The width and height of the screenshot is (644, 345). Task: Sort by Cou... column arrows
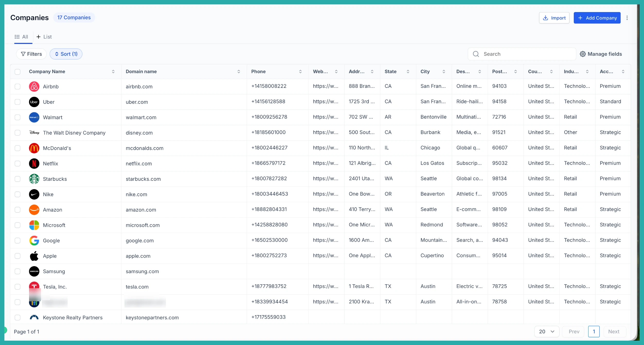tap(551, 72)
